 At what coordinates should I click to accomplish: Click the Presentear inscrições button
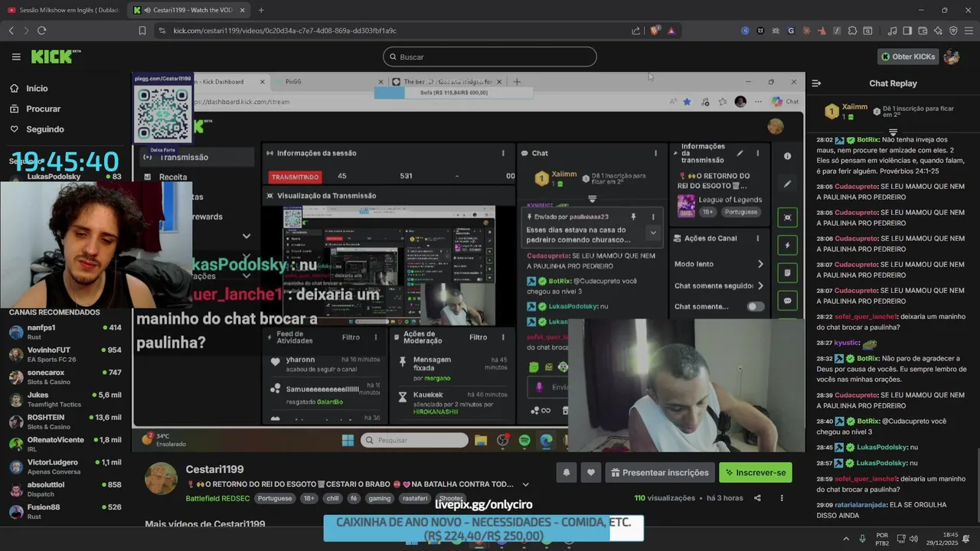tap(659, 473)
